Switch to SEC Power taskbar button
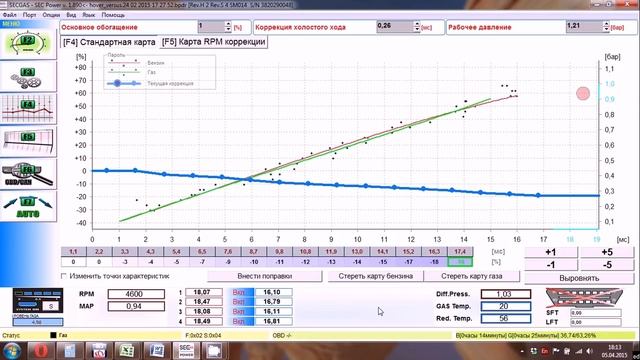This screenshot has width=640, height=360. pos(186,351)
